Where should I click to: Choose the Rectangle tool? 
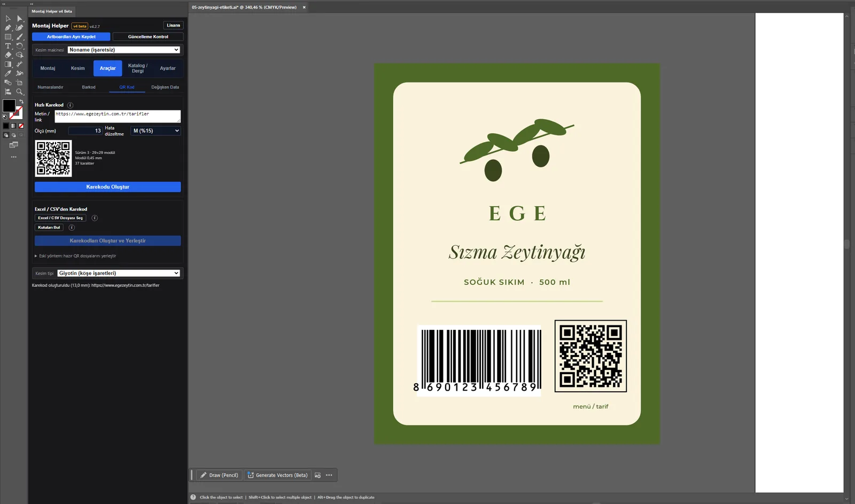(8, 37)
